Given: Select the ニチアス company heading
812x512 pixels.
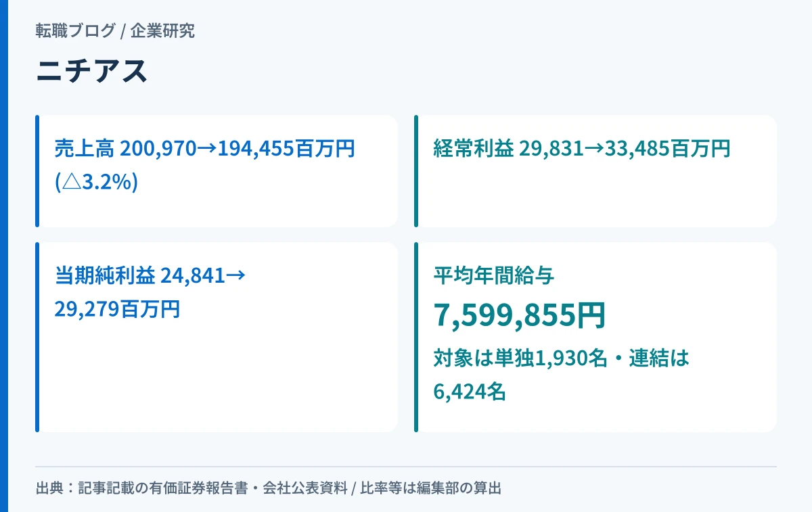Looking at the screenshot, I should [x=92, y=72].
